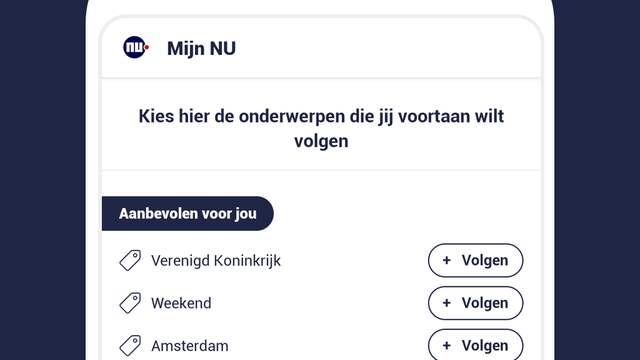Click the red dot on the NU logo
Viewport: 640px width, 360px height.
pyautogui.click(x=147, y=47)
